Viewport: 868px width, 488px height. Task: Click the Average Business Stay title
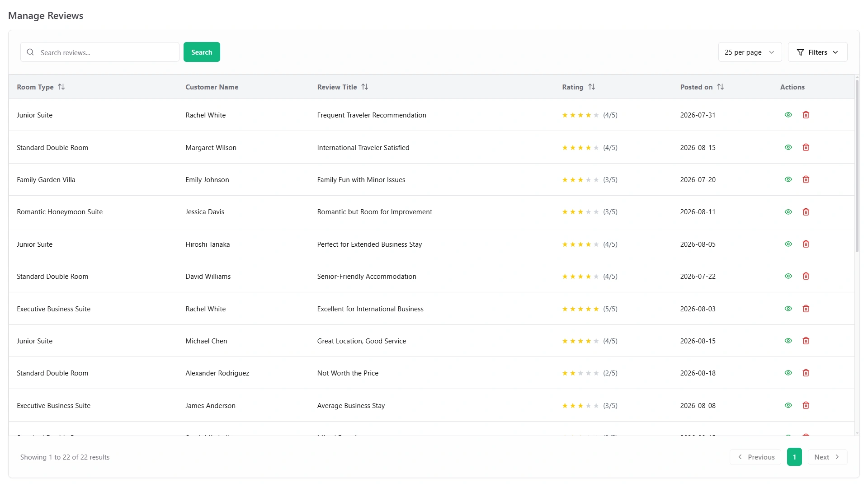point(351,406)
